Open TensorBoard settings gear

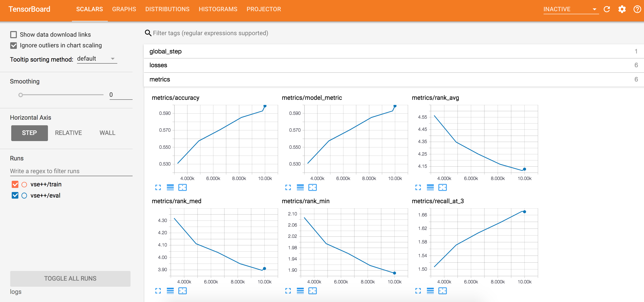tap(622, 9)
